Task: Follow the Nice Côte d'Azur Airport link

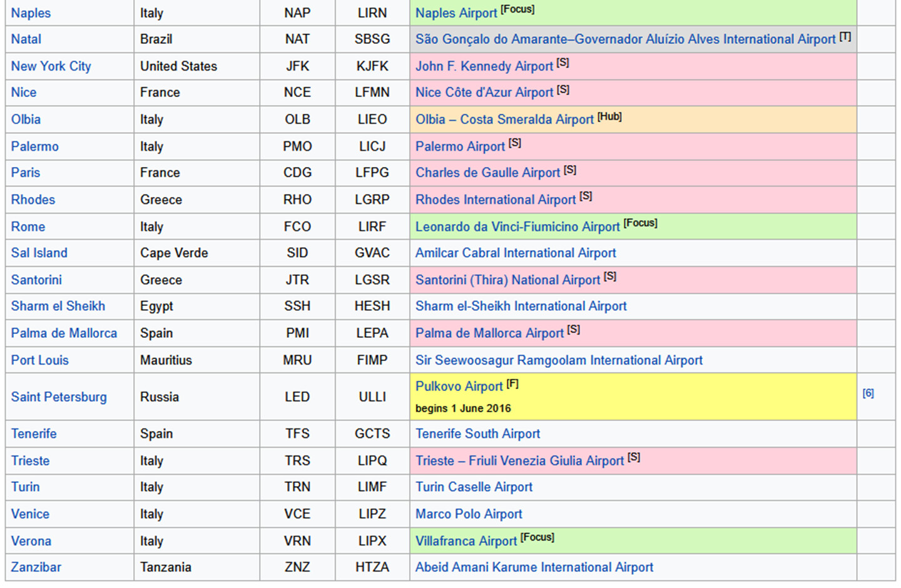Action: coord(484,93)
